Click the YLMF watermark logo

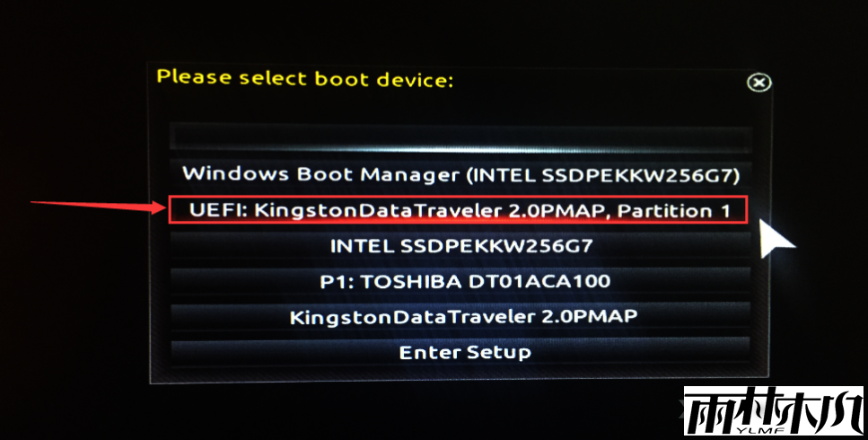[x=774, y=410]
